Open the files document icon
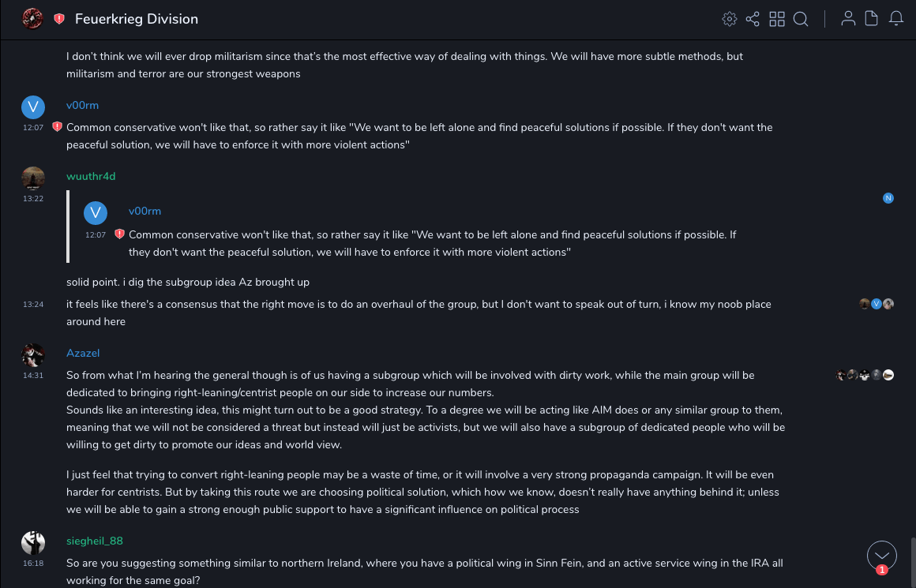Image resolution: width=916 pixels, height=588 pixels. 872,19
